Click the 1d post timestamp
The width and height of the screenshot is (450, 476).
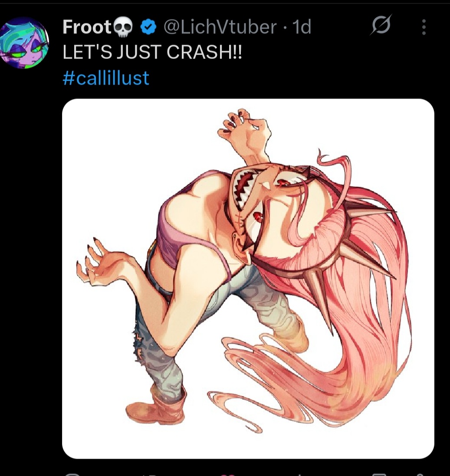302,27
